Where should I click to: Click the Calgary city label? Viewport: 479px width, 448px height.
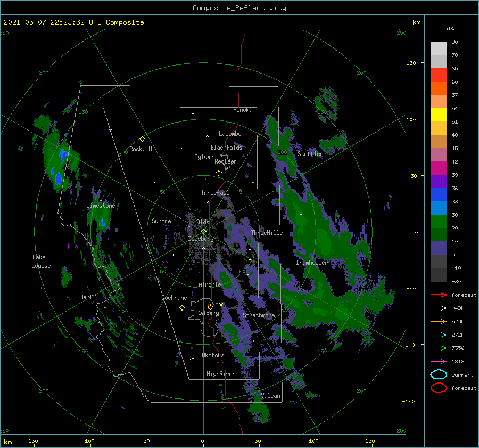pyautogui.click(x=208, y=313)
